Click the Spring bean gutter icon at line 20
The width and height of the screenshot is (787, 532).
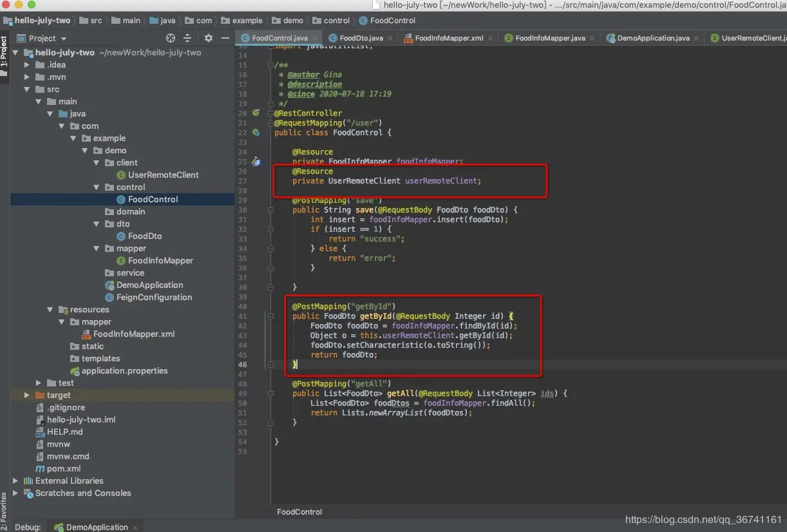[256, 113]
